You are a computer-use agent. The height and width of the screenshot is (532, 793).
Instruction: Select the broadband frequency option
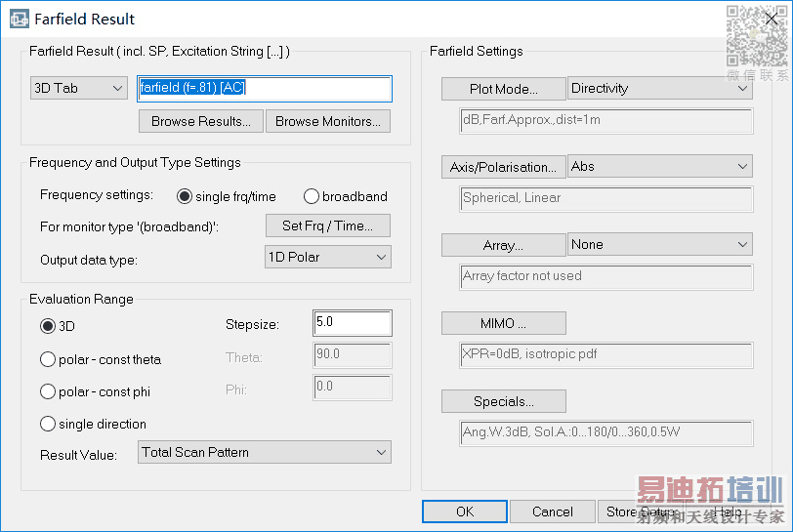tap(312, 196)
